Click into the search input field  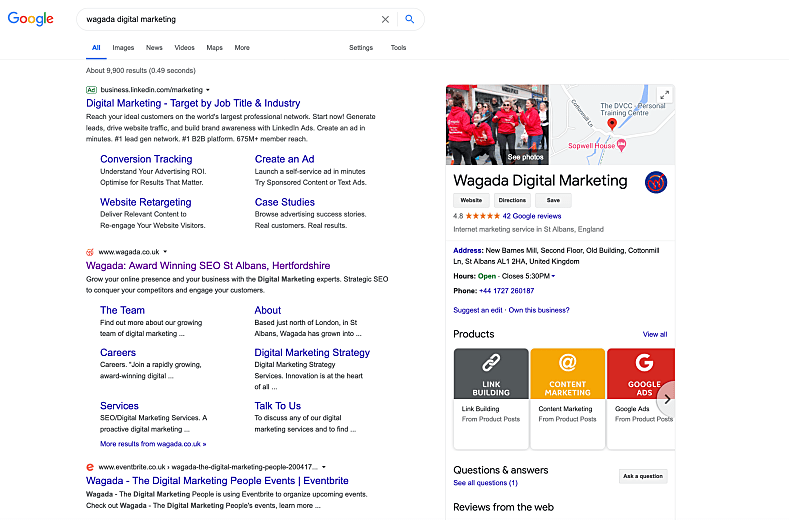click(x=229, y=19)
